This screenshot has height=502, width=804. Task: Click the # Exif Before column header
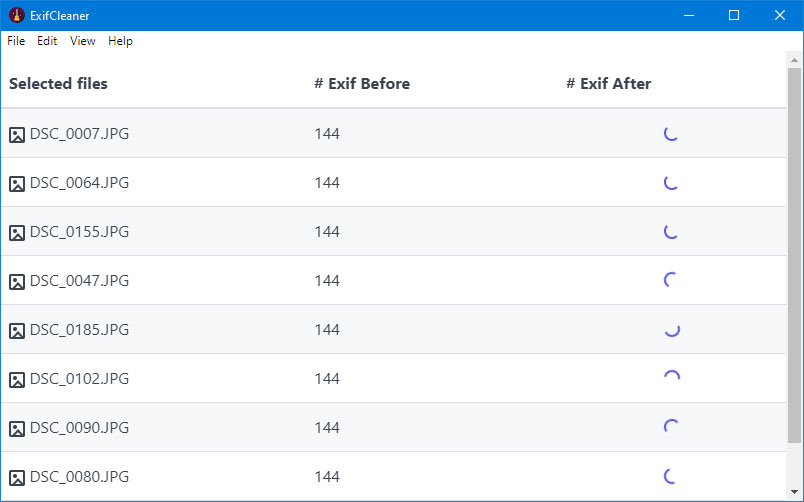pos(362,84)
